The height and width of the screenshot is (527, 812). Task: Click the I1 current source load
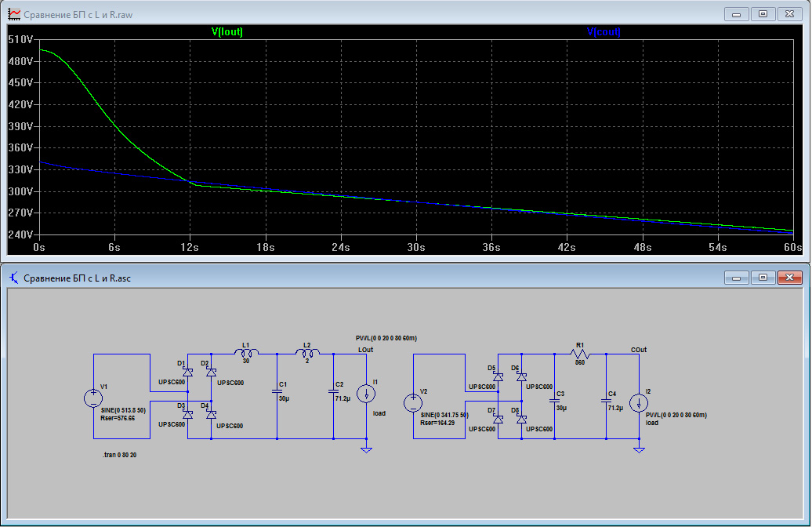click(366, 394)
